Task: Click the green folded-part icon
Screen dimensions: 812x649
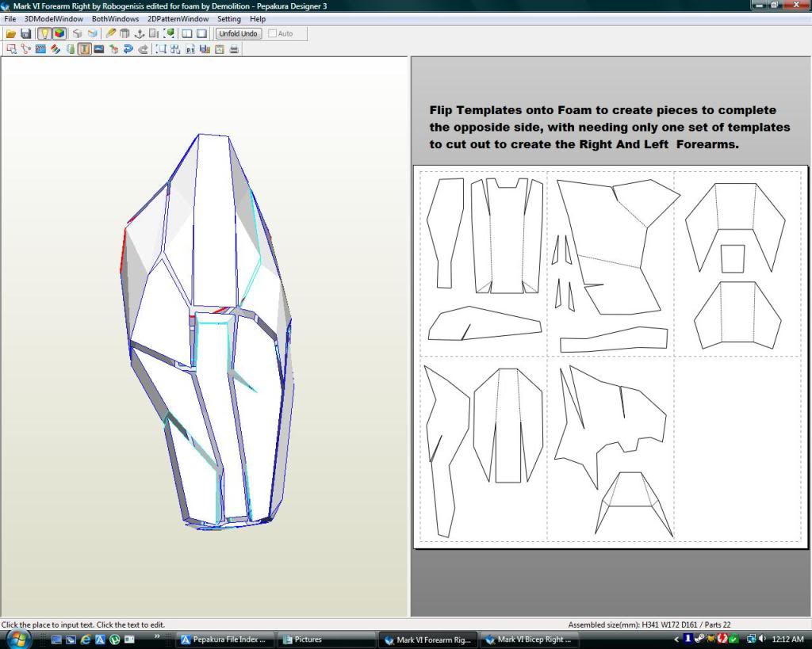Action: pyautogui.click(x=70, y=49)
